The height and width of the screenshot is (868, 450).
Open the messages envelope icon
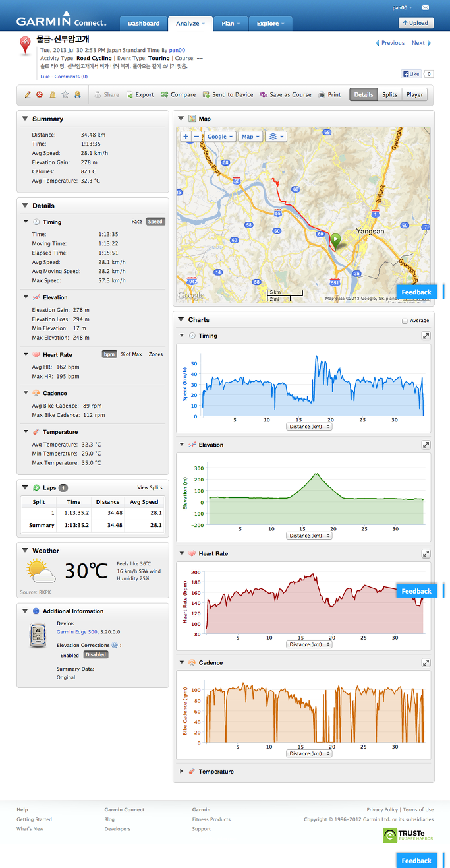(426, 7)
